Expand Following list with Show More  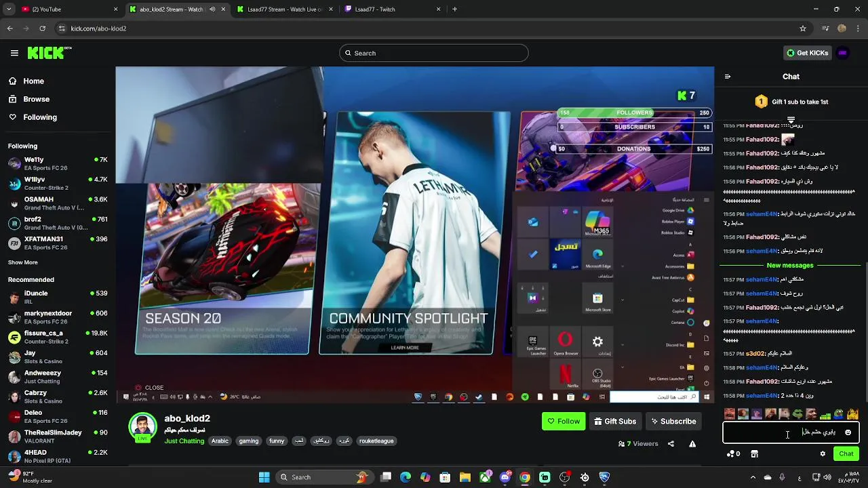[x=23, y=262]
